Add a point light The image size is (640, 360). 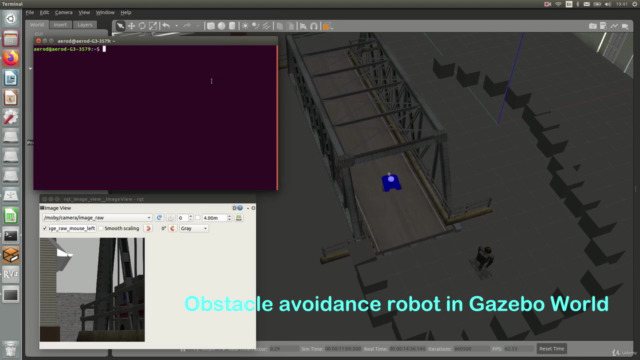245,26
